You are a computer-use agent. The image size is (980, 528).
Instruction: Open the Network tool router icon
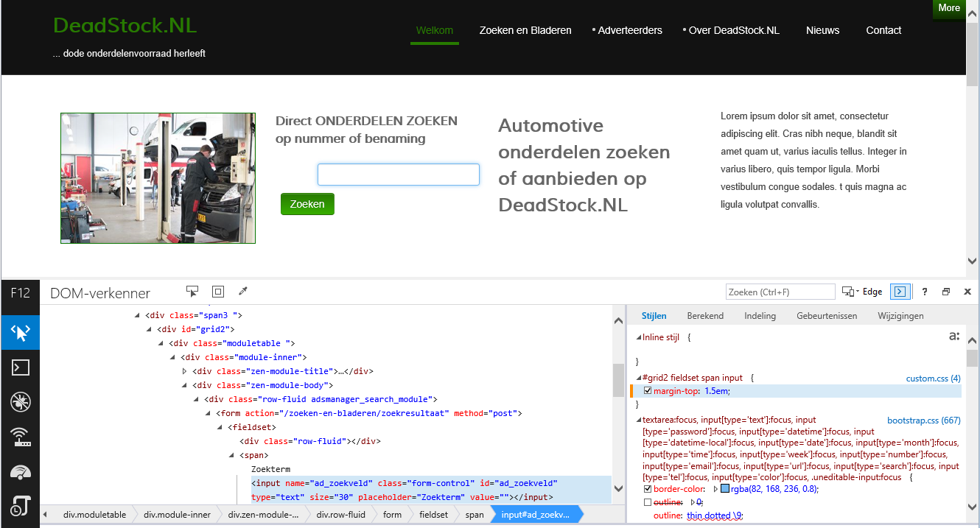(20, 437)
